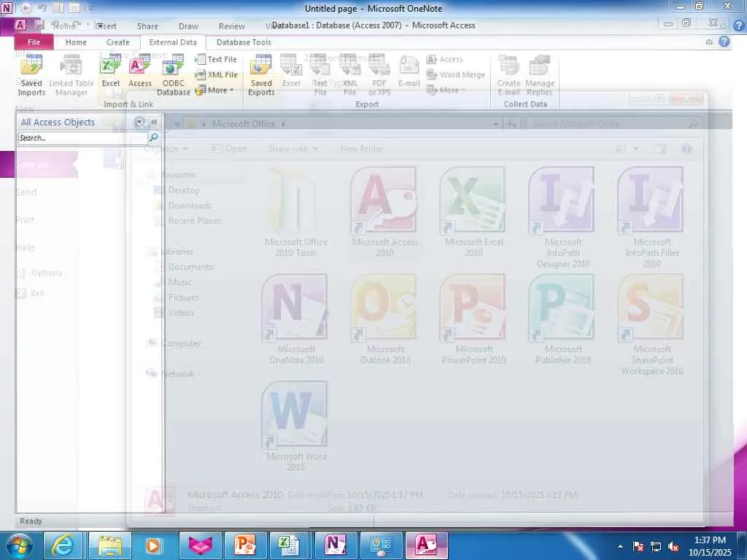This screenshot has width=747, height=560.
Task: Select Downloads in Explorer Favorites
Action: [189, 206]
